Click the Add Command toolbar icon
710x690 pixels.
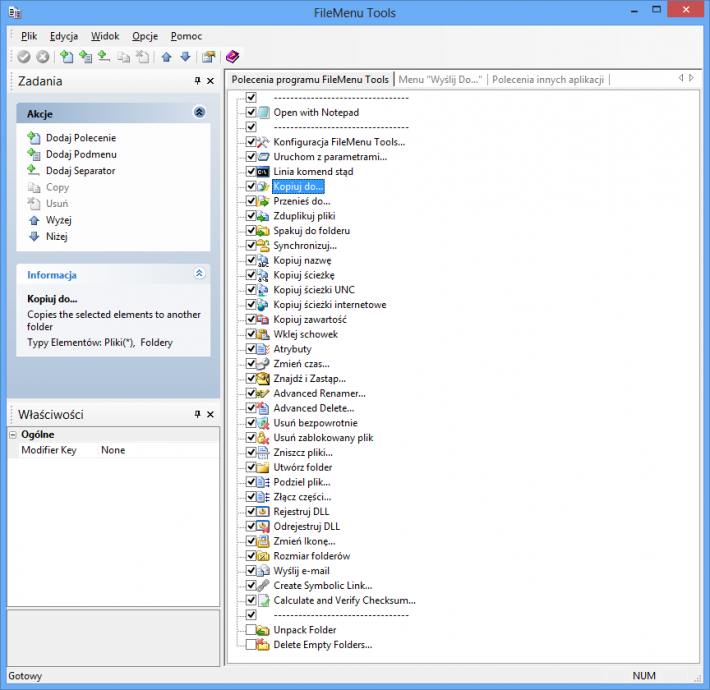pyautogui.click(x=67, y=57)
